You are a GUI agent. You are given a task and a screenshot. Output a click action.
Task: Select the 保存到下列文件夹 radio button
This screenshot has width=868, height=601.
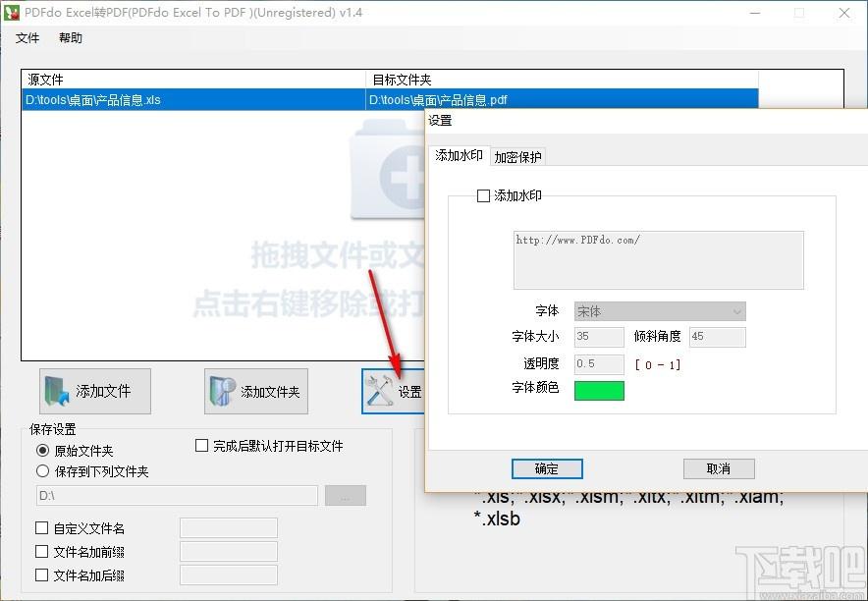(42, 471)
